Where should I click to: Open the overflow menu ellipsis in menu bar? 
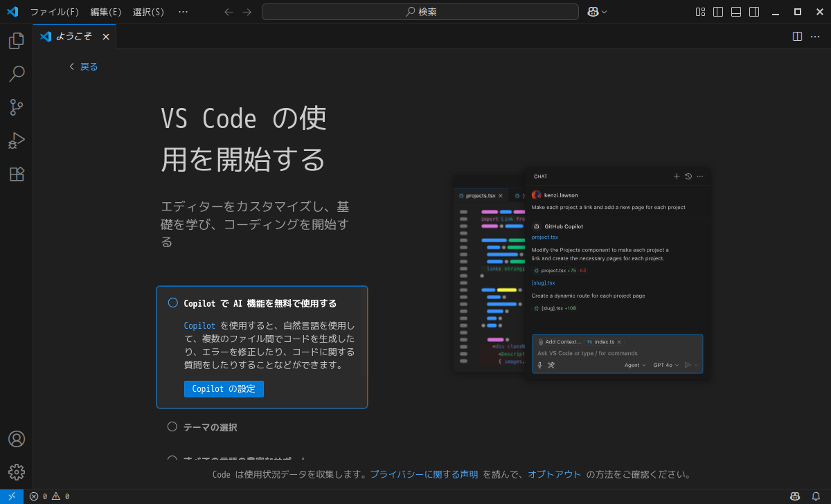click(183, 12)
